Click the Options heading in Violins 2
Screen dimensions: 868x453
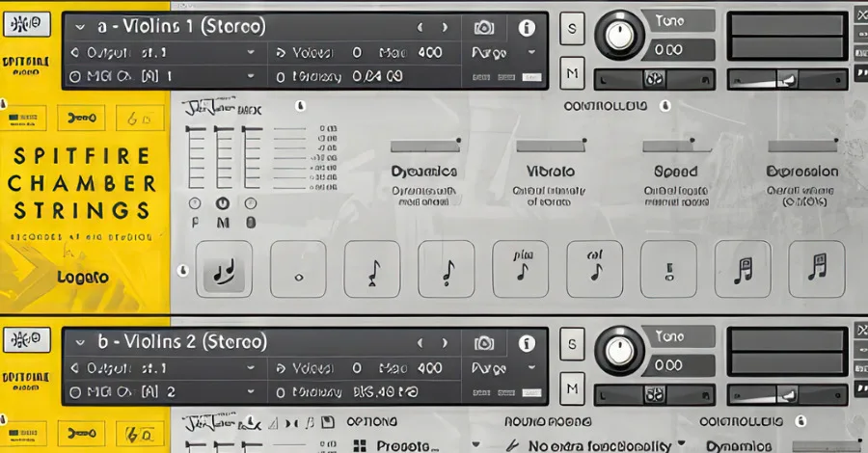(371, 422)
